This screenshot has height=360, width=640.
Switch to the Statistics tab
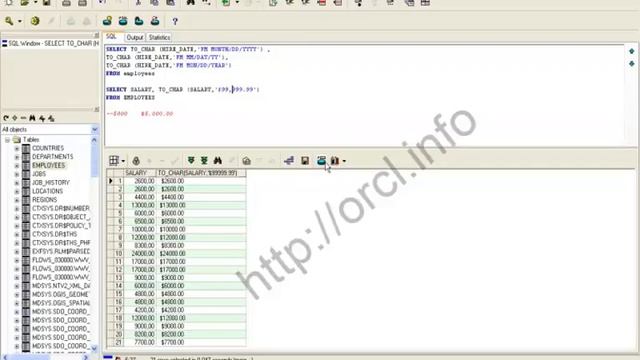coord(159,38)
